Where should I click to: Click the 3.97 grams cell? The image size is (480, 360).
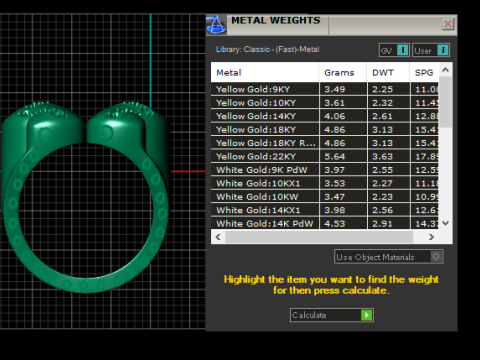click(x=343, y=170)
